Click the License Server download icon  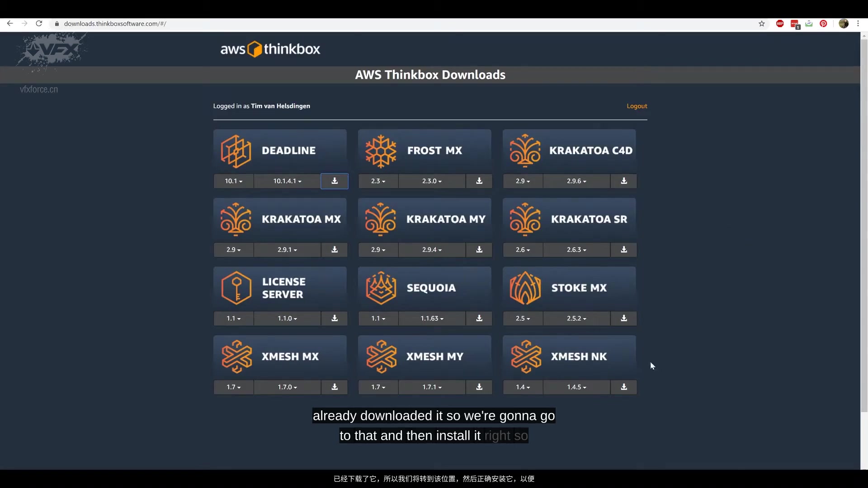[335, 319]
